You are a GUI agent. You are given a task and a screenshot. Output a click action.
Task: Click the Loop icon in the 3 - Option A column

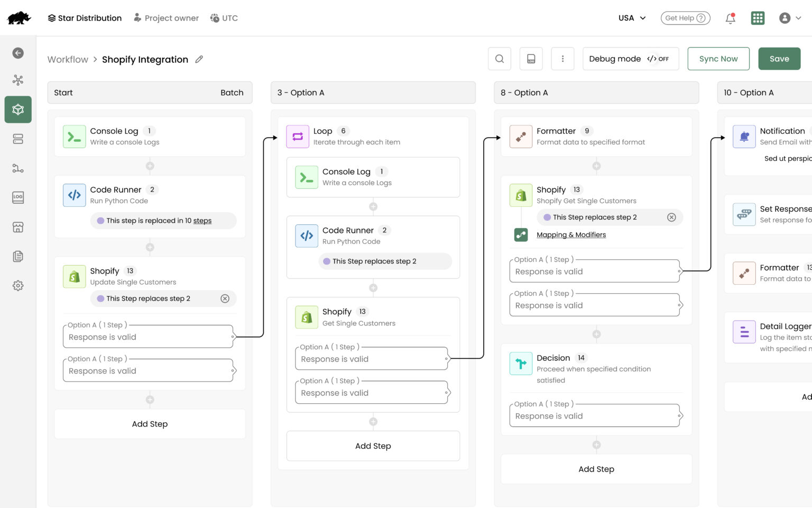297,136
